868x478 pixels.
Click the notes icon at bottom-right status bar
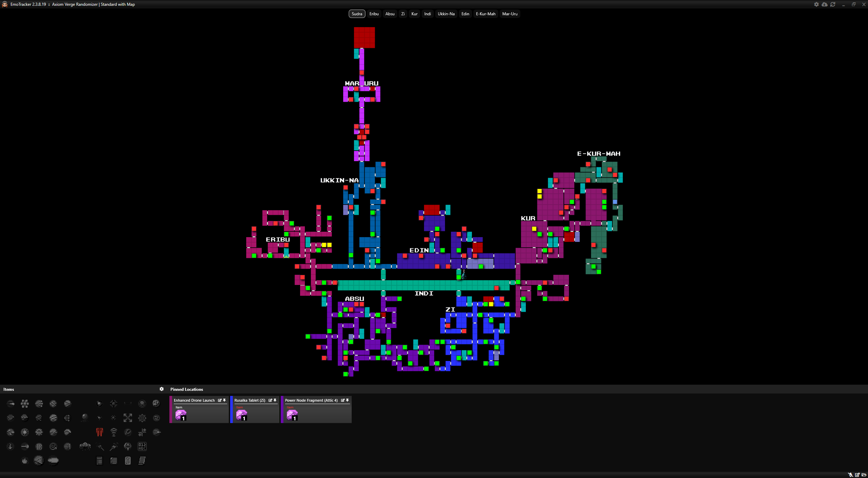coord(857,475)
